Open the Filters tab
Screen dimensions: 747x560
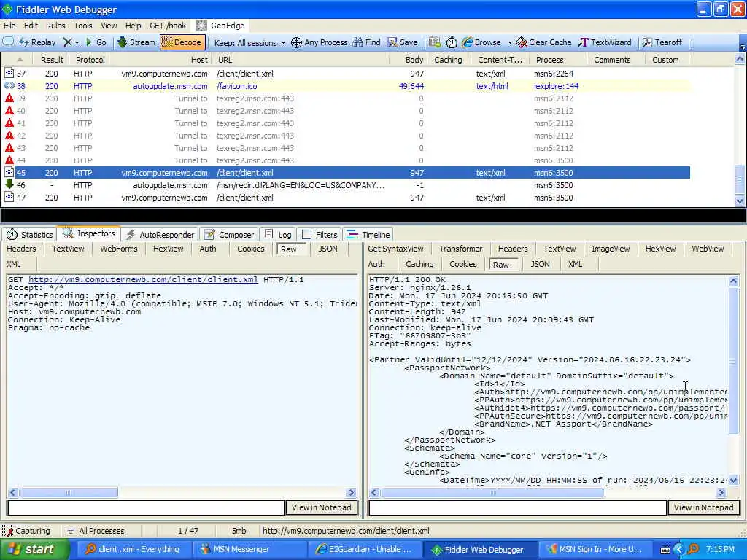tap(320, 234)
